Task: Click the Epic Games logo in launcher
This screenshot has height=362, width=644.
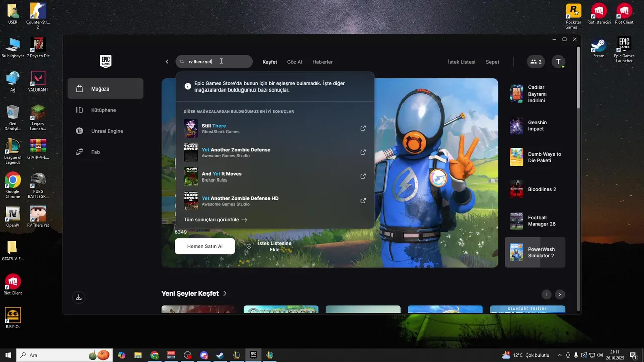Action: pos(106,61)
